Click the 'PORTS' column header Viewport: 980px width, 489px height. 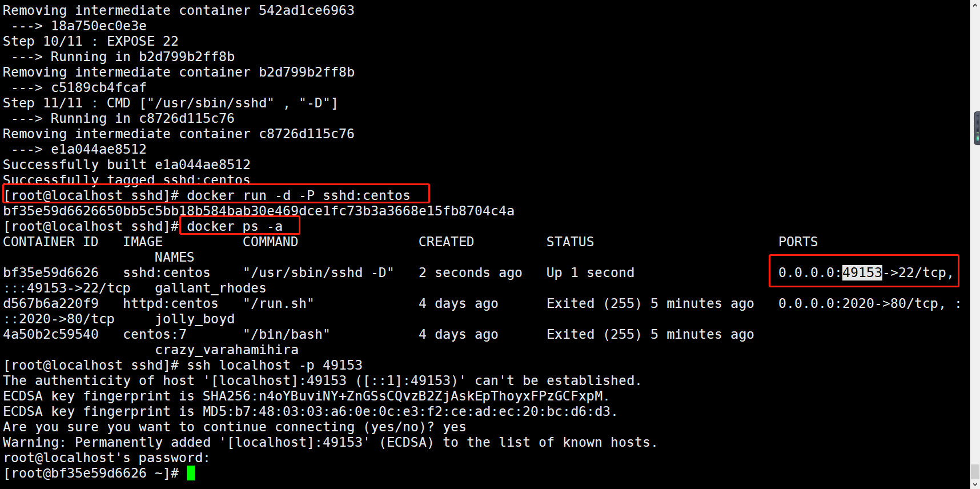coord(798,242)
